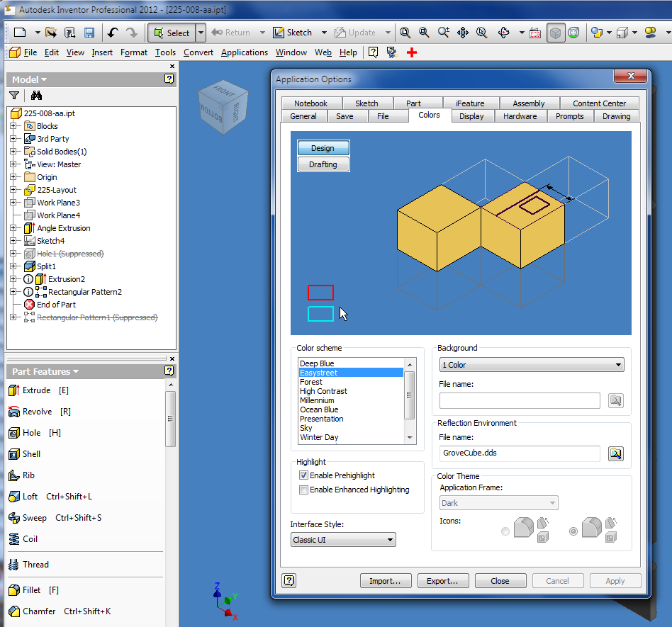Viewport: 672px width, 627px height.
Task: Open the Format menu
Action: click(133, 52)
